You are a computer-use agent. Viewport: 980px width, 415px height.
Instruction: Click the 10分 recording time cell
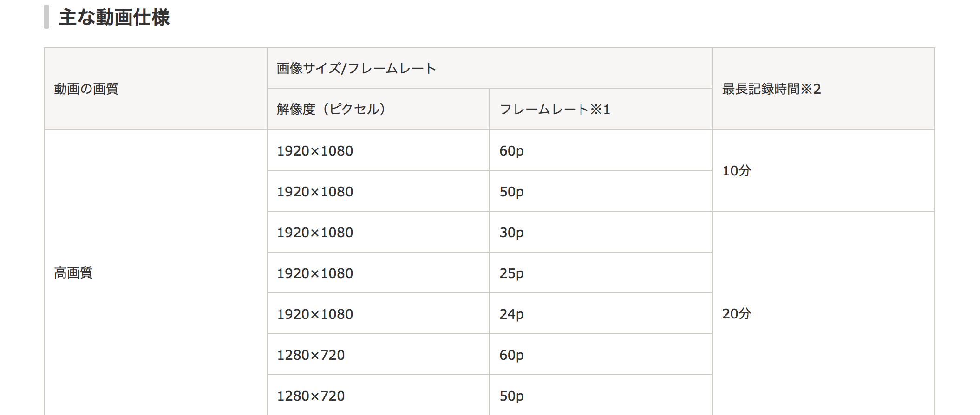pos(823,170)
